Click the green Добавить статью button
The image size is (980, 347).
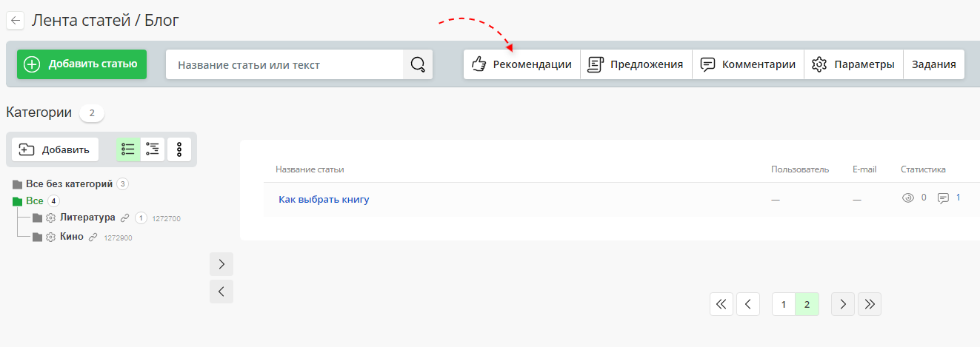(81, 64)
